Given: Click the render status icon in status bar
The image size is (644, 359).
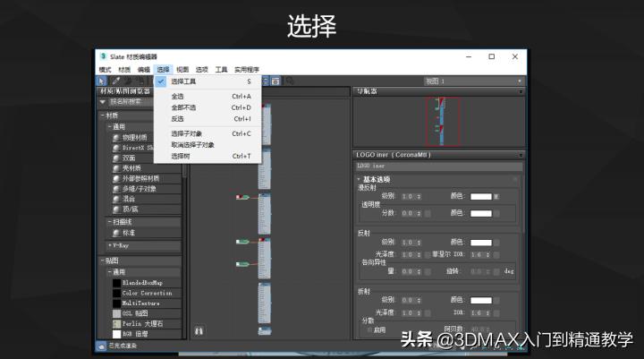Looking at the screenshot, I should [101, 346].
